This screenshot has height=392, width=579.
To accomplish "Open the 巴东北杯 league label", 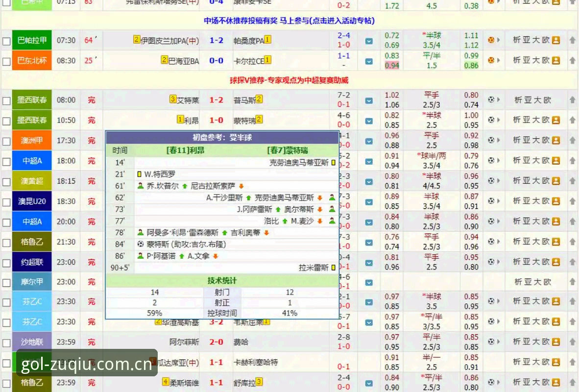I will point(32,60).
